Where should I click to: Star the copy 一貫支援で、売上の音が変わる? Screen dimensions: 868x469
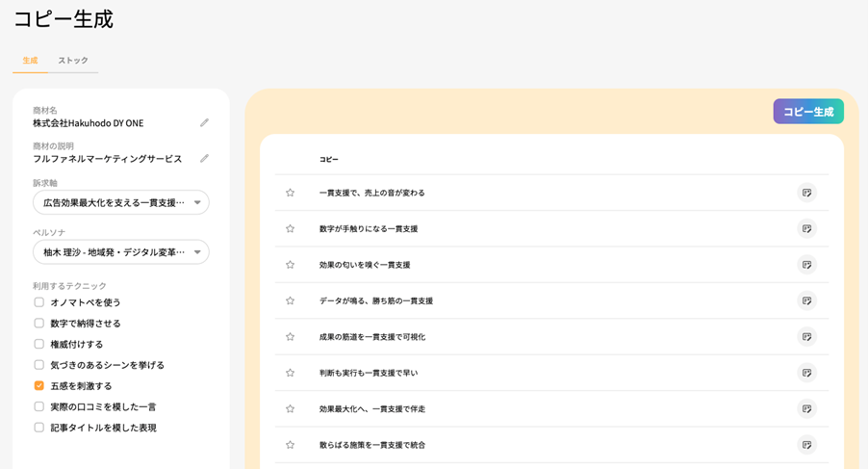point(290,193)
